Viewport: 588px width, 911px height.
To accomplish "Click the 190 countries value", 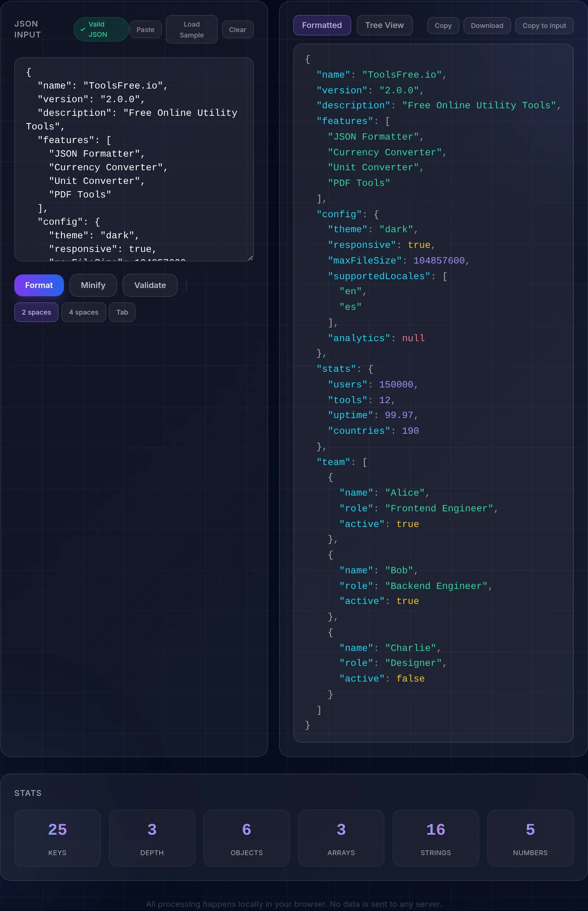I will tap(410, 431).
